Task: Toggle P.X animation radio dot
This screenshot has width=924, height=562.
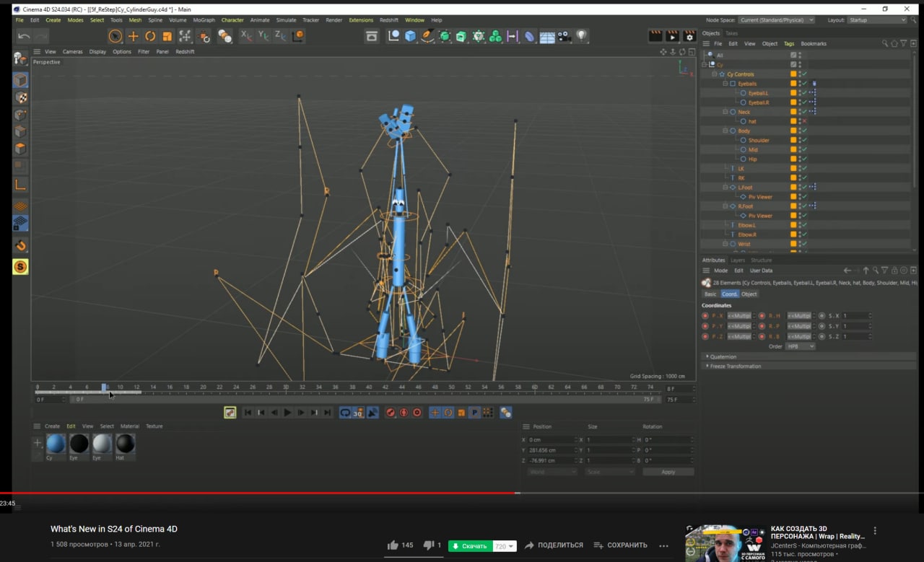Action: [705, 316]
